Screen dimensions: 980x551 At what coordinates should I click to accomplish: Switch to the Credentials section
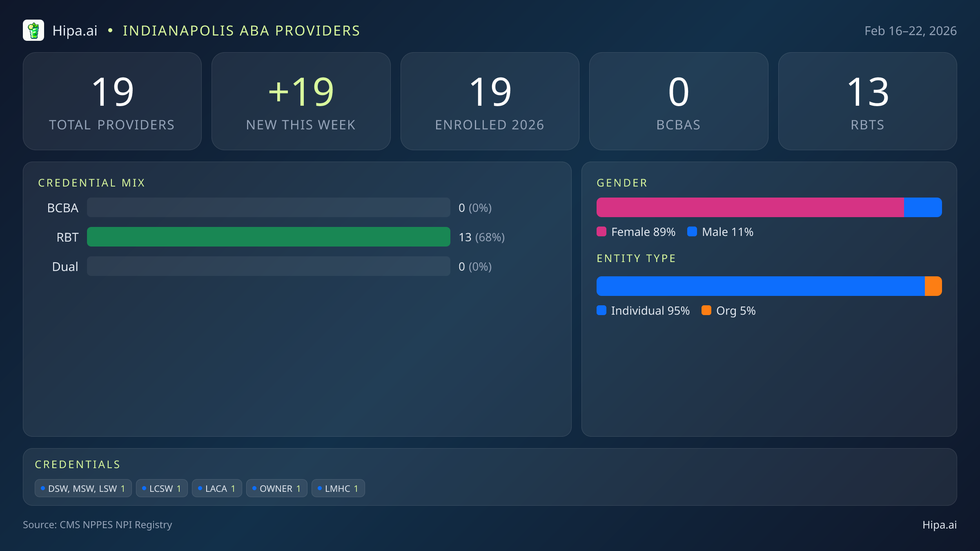tap(78, 464)
